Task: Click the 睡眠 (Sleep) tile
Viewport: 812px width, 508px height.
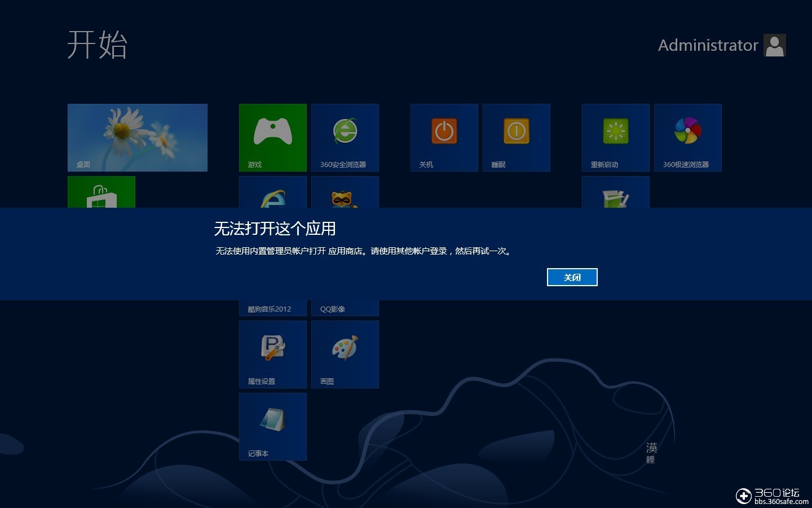Action: pos(516,137)
